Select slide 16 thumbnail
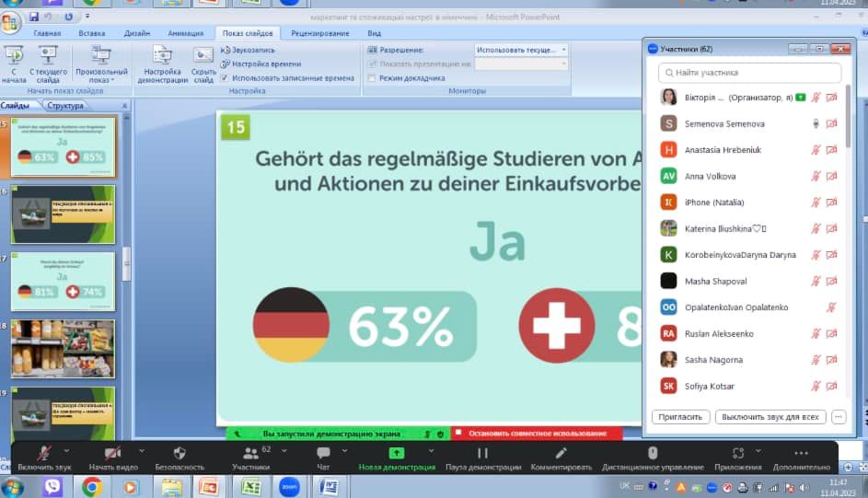868x498 pixels. (64, 214)
